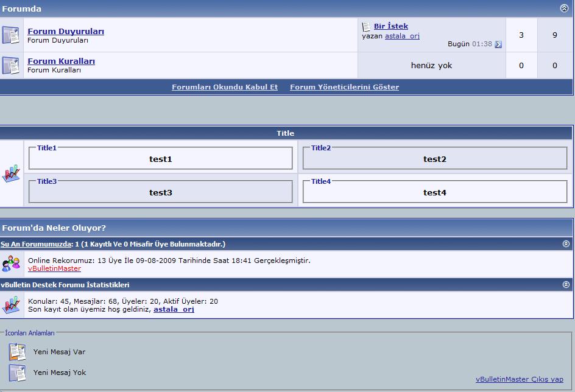This screenshot has height=392, width=575.
Task: Click the forum statistics chart icon
Action: [11, 305]
